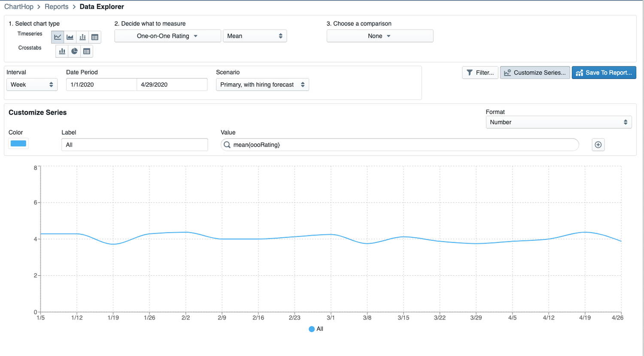This screenshot has width=644, height=356.
Task: Expand the comparison dropdown showing None
Action: point(380,36)
